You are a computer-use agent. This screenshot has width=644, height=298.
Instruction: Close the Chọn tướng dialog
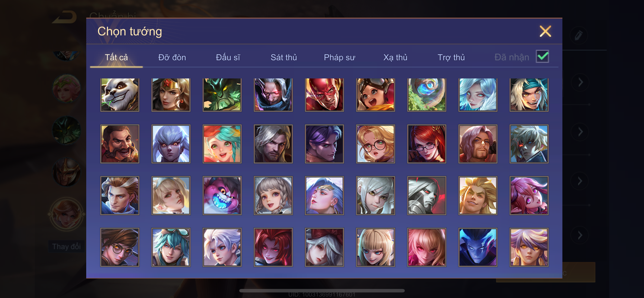pos(545,31)
